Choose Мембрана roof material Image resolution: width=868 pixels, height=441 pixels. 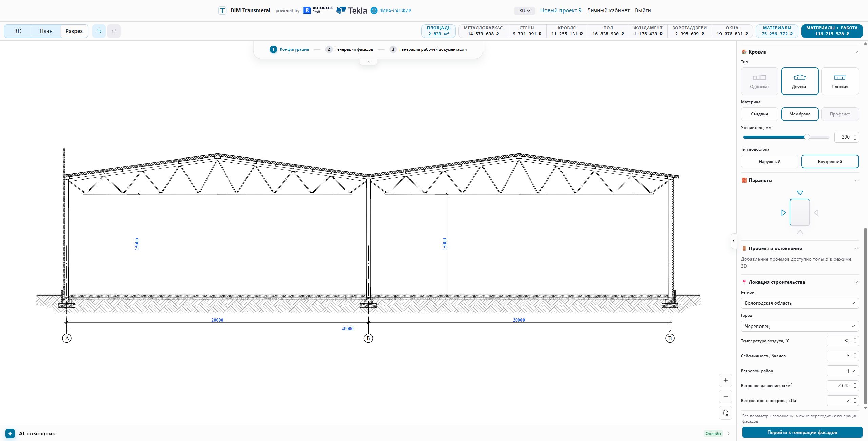coord(800,114)
